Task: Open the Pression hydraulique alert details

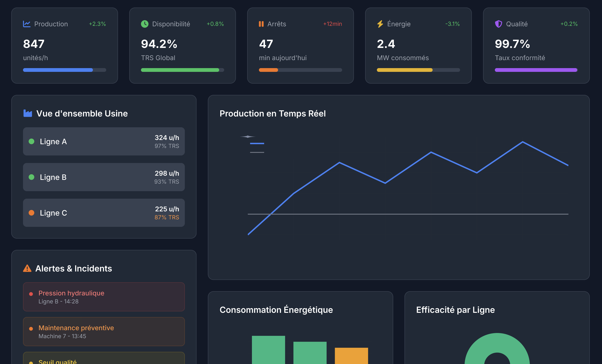Action: tap(104, 297)
